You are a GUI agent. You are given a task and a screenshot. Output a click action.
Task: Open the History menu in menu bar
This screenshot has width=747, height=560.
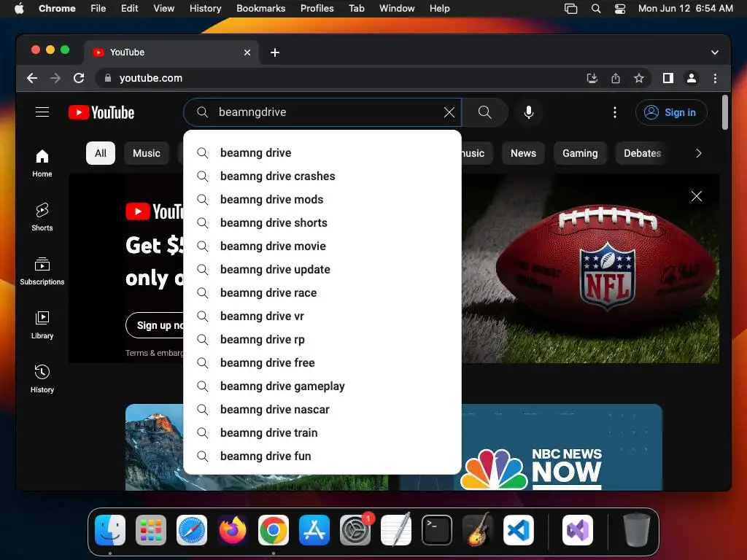point(205,8)
